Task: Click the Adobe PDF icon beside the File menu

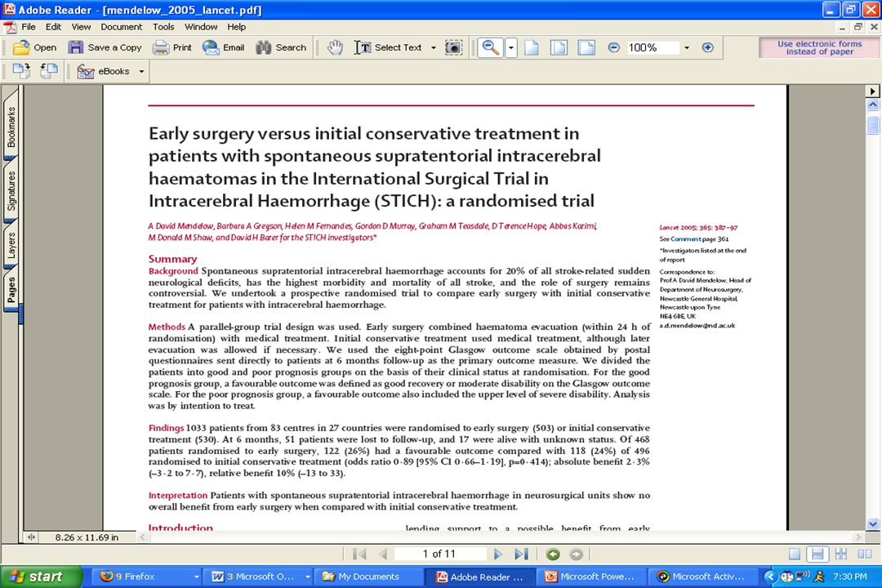Action: pos(10,27)
